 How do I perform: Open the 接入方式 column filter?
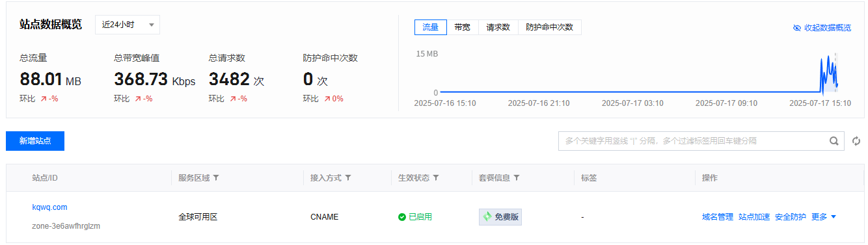pos(348,178)
